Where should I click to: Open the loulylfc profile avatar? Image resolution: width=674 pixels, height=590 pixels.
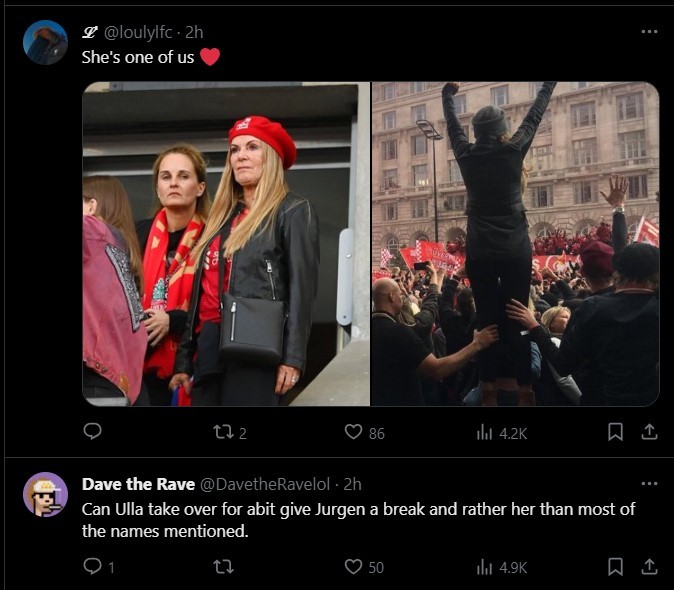click(45, 43)
